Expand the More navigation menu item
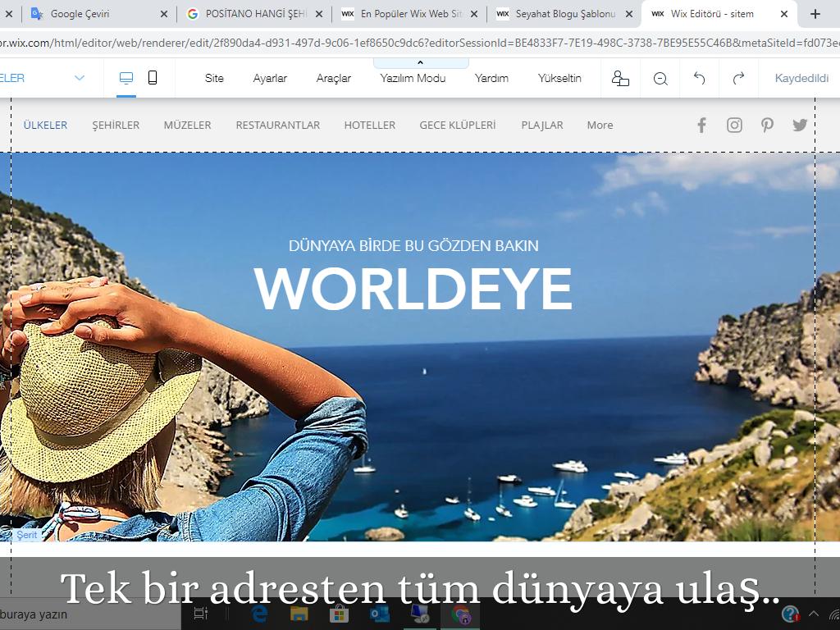This screenshot has height=630, width=840. tap(600, 126)
